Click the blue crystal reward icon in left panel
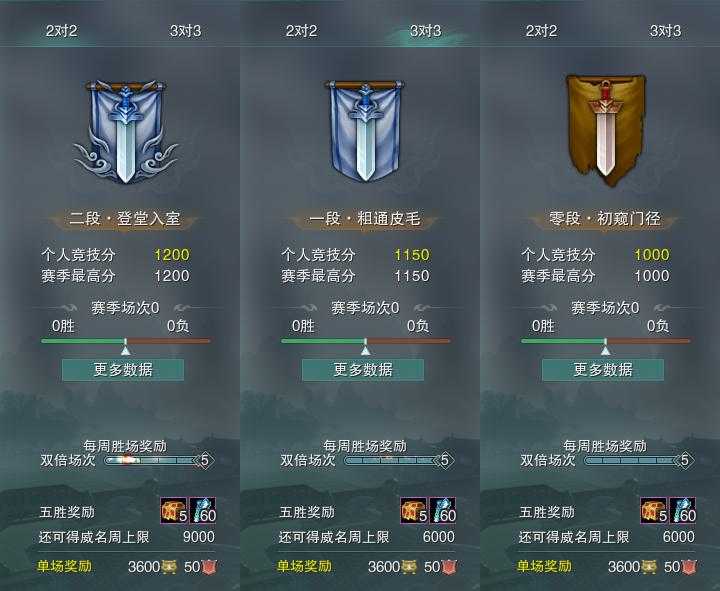 point(202,510)
